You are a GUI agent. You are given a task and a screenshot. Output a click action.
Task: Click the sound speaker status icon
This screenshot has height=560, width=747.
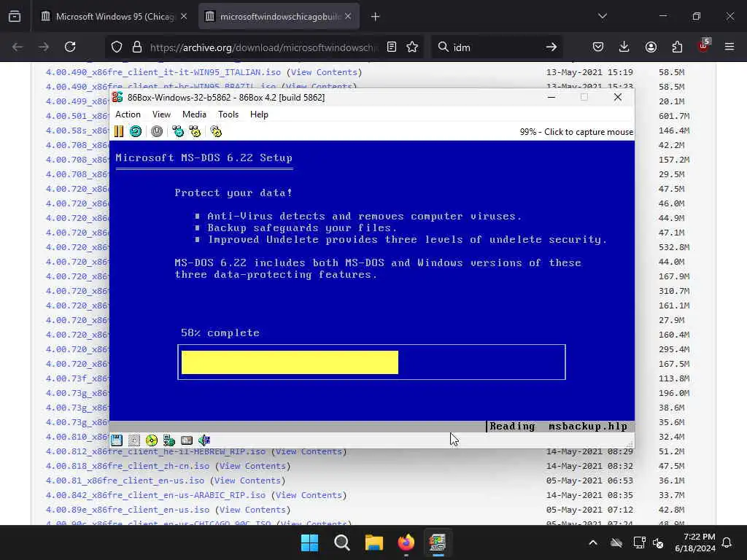tap(204, 440)
